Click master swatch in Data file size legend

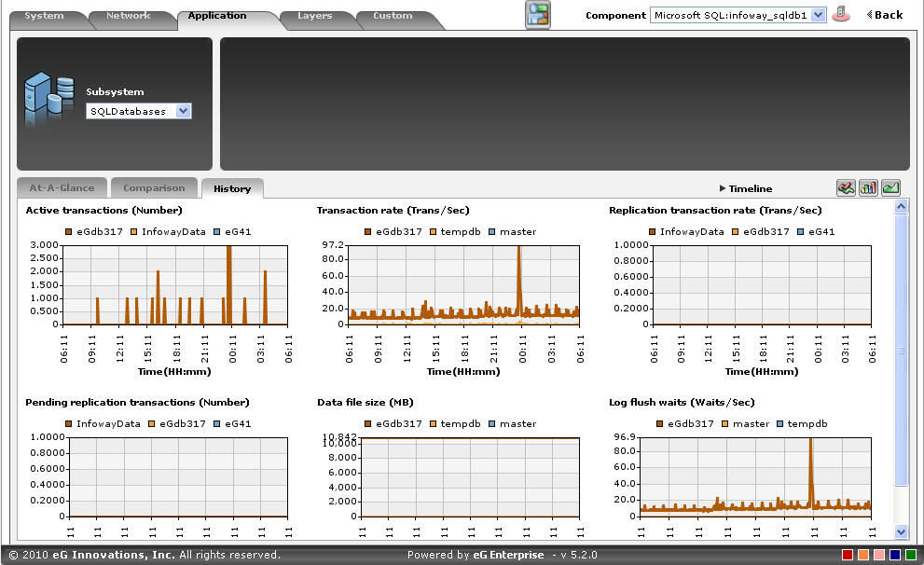(491, 423)
